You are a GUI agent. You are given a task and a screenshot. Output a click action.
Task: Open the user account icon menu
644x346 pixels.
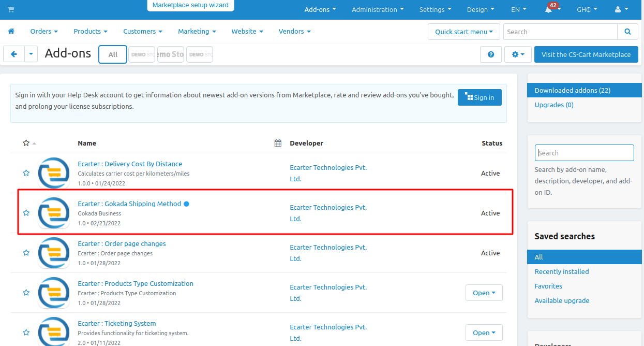coord(620,9)
